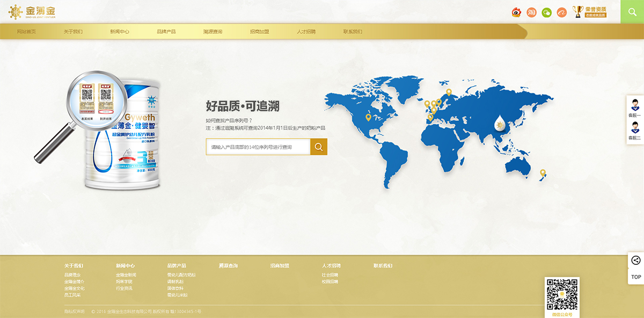Open footer link 金薄金新闻
The image size is (644, 318).
click(126, 275)
